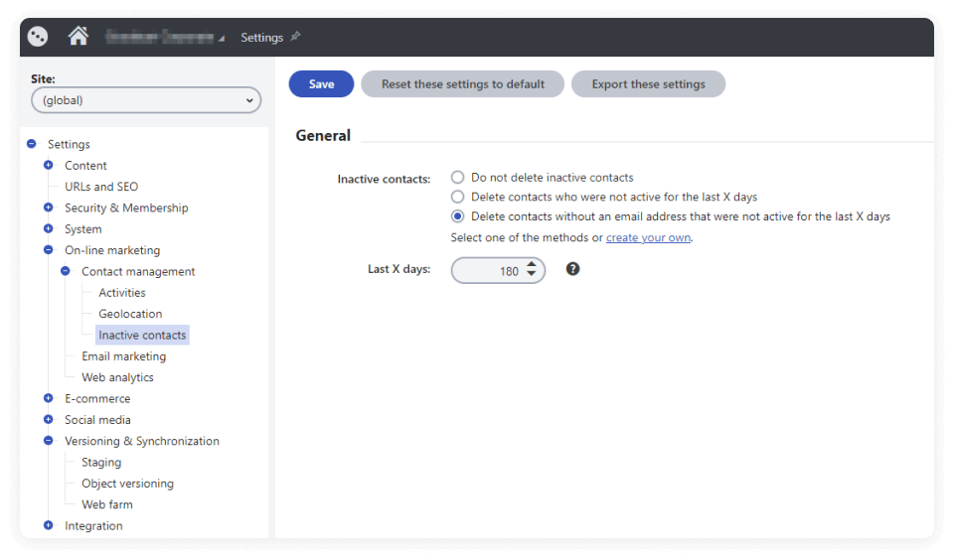Choose delete contacts without email address option
This screenshot has width=954, height=560.
[x=458, y=216]
